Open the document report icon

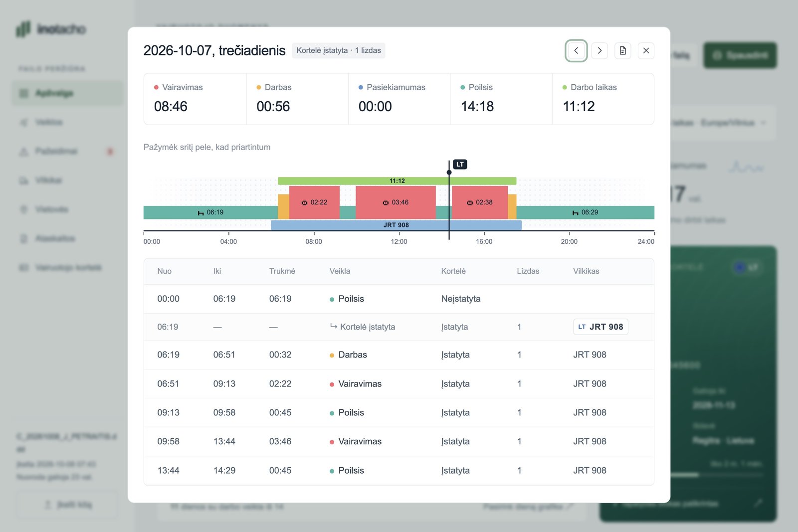click(x=622, y=50)
